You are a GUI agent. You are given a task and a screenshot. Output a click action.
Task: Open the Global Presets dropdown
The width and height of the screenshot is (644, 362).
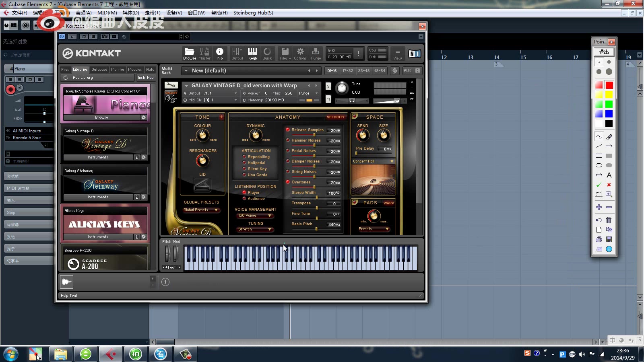coord(201,210)
